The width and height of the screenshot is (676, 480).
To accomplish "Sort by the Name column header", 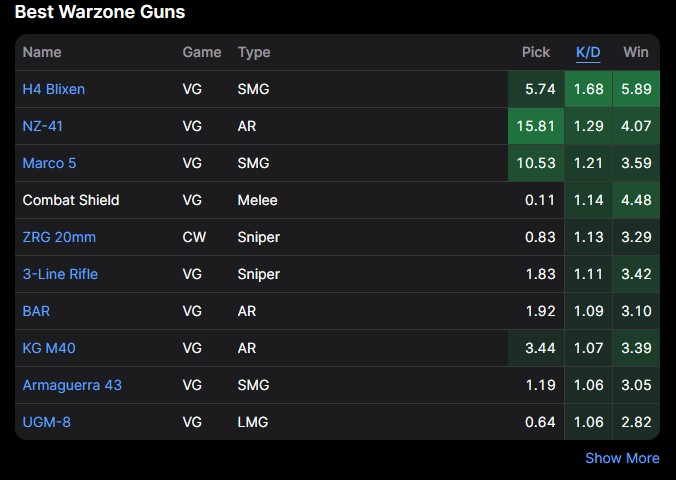I will (x=42, y=52).
